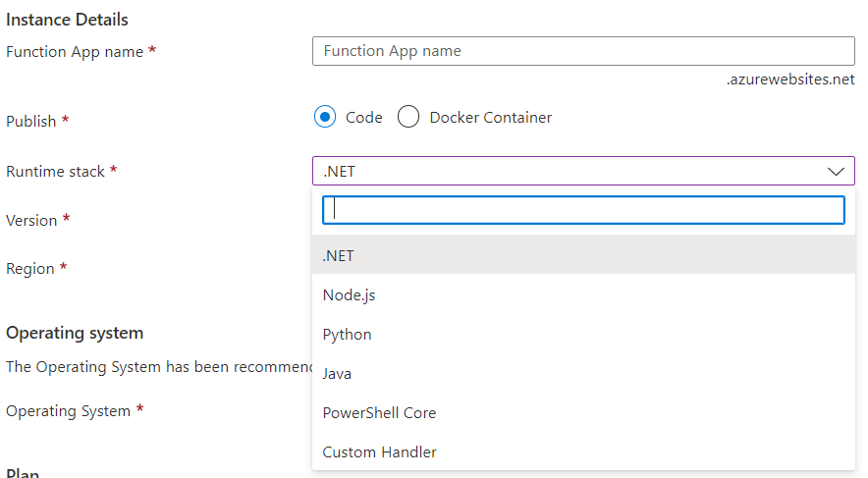Click the Operating system section heading
The height and width of the screenshot is (478, 868).
75,333
